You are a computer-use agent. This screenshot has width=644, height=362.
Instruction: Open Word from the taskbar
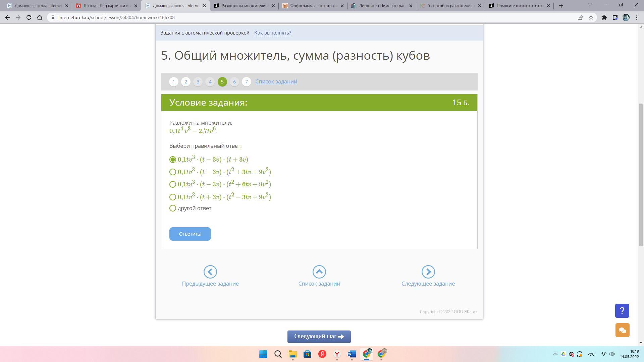pyautogui.click(x=352, y=354)
